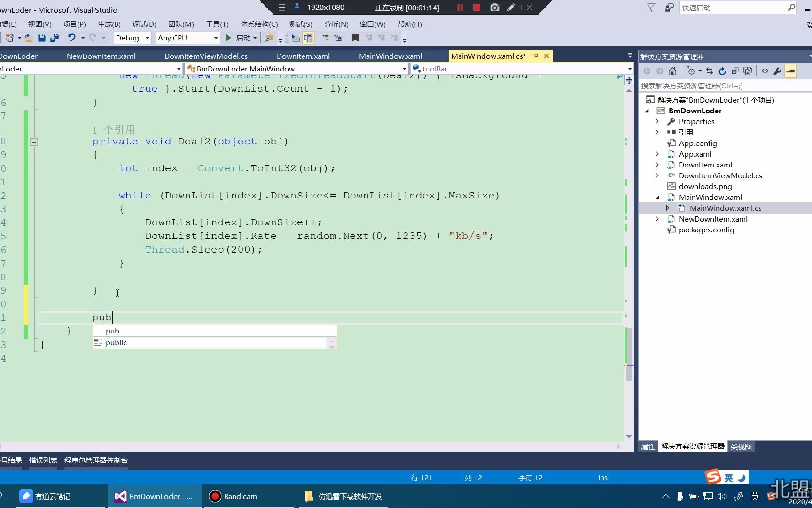Click the green Start debugging arrow
The width and height of the screenshot is (812, 508).
pos(229,38)
